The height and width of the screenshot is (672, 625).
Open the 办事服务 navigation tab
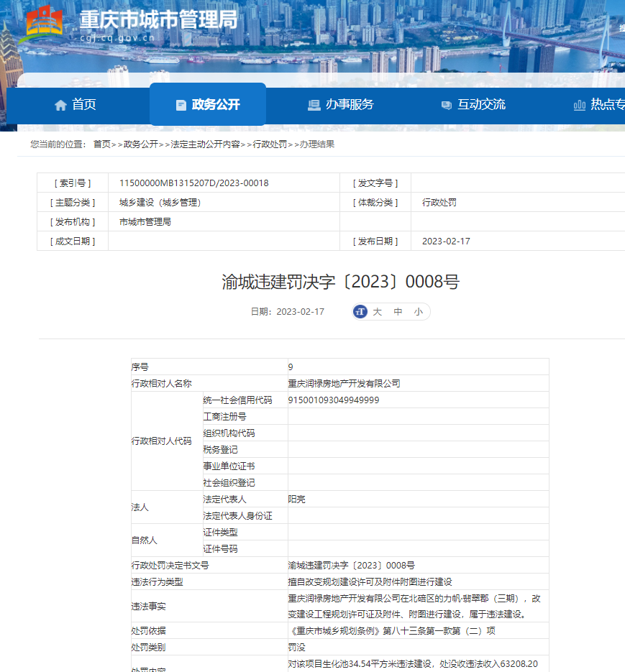tap(341, 104)
